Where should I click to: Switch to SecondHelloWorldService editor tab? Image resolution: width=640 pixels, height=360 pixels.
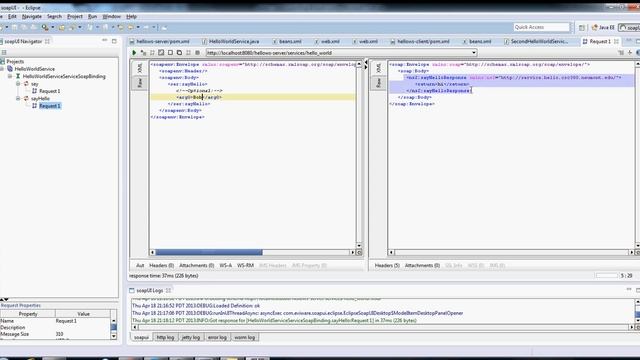[536, 41]
